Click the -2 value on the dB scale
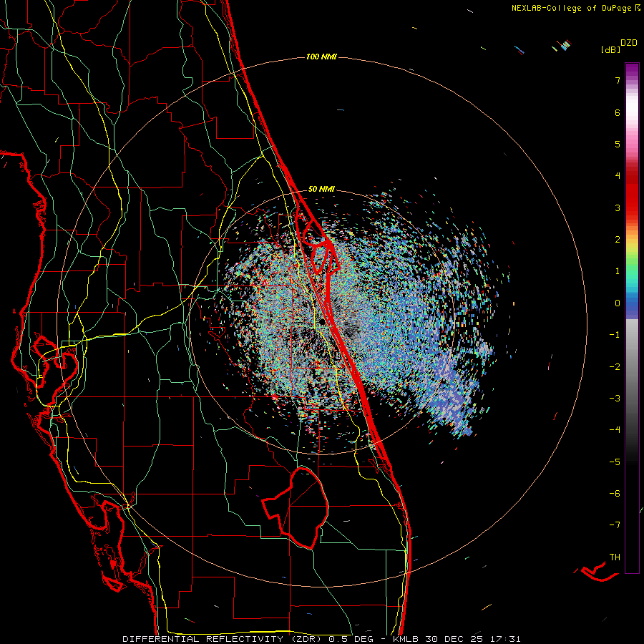 [615, 367]
